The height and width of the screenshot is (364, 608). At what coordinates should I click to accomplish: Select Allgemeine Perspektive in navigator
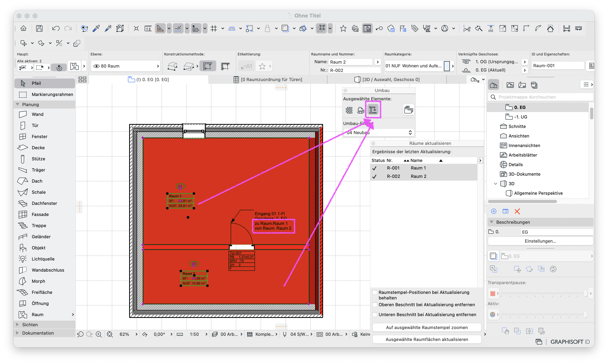(538, 193)
